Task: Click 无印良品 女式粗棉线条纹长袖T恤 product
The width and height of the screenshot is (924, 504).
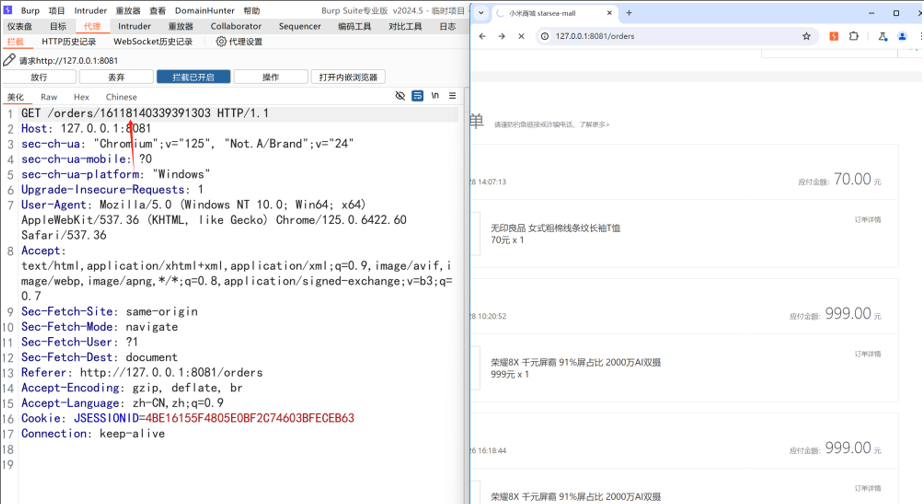Action: tap(556, 228)
